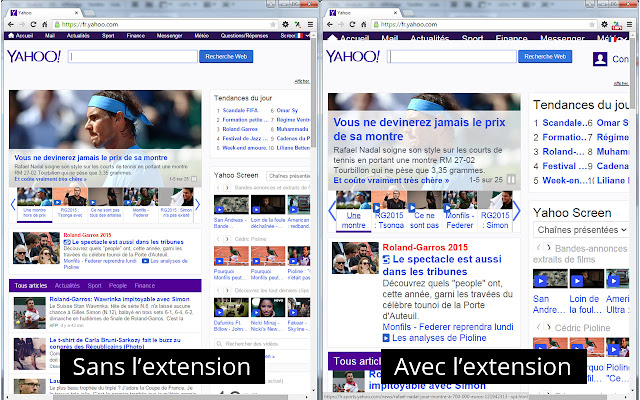Bookmark page with star in left window

coord(273,24)
